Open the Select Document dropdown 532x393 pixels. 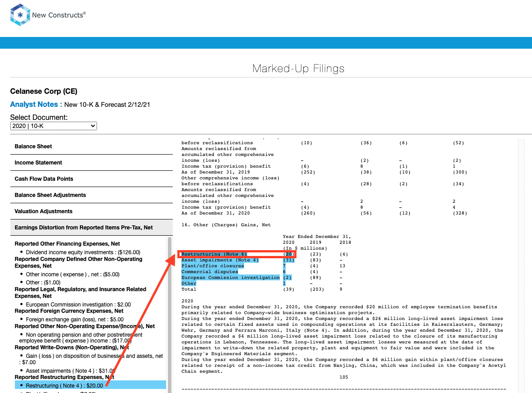pos(54,126)
